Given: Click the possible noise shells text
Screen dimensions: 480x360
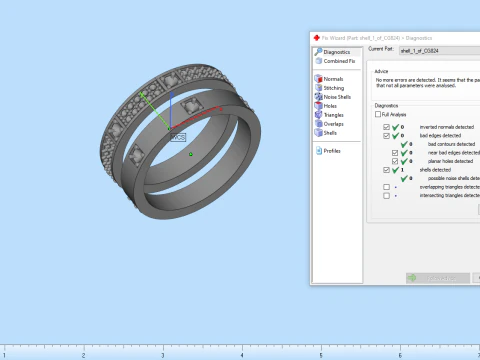Looking at the screenshot, I should tap(454, 178).
